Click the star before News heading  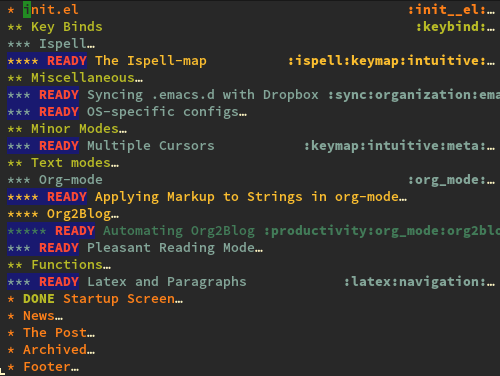[x=11, y=316]
